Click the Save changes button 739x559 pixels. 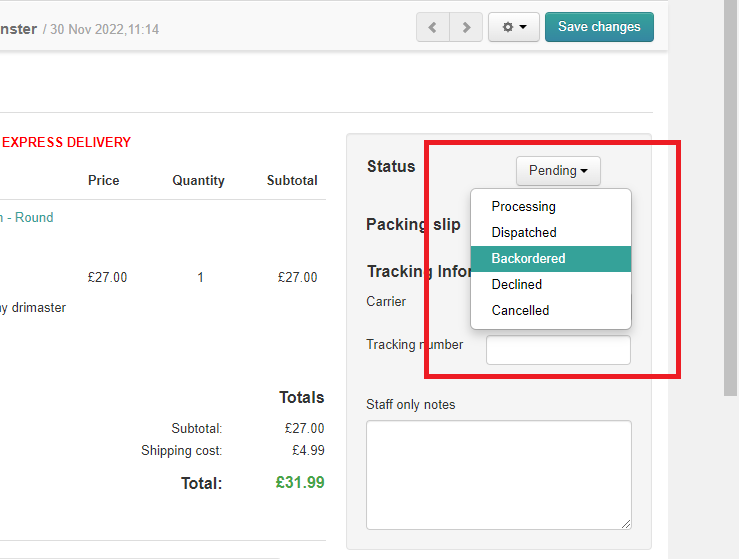pos(599,27)
